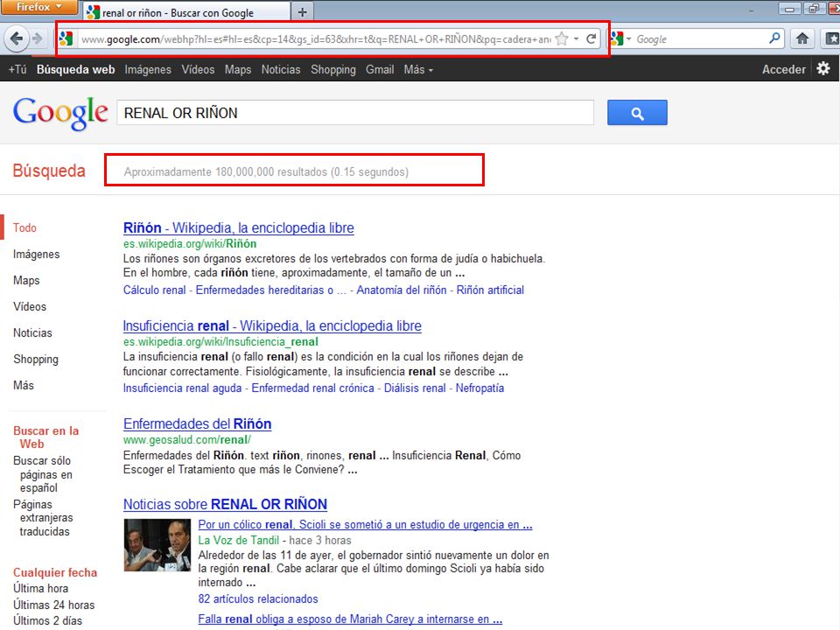Choose 'Páginas extranjeras traducidas' filter
The image size is (840, 630).
coord(43,517)
